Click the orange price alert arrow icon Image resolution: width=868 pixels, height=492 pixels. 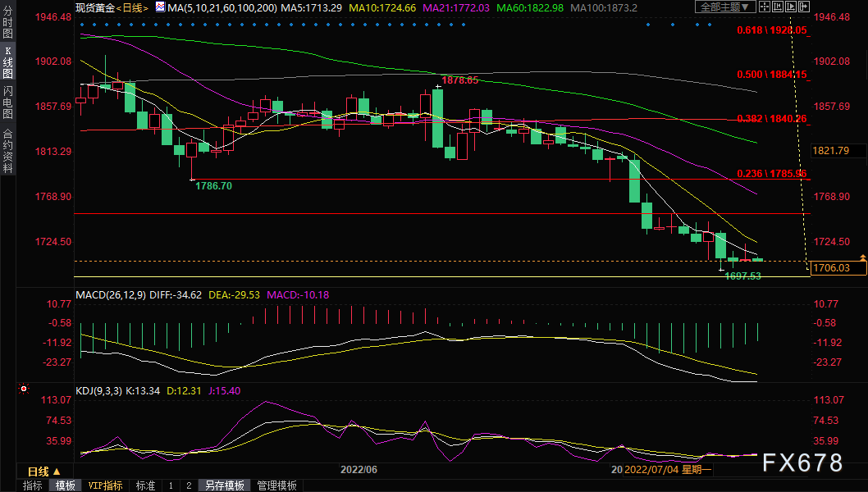tap(863, 258)
